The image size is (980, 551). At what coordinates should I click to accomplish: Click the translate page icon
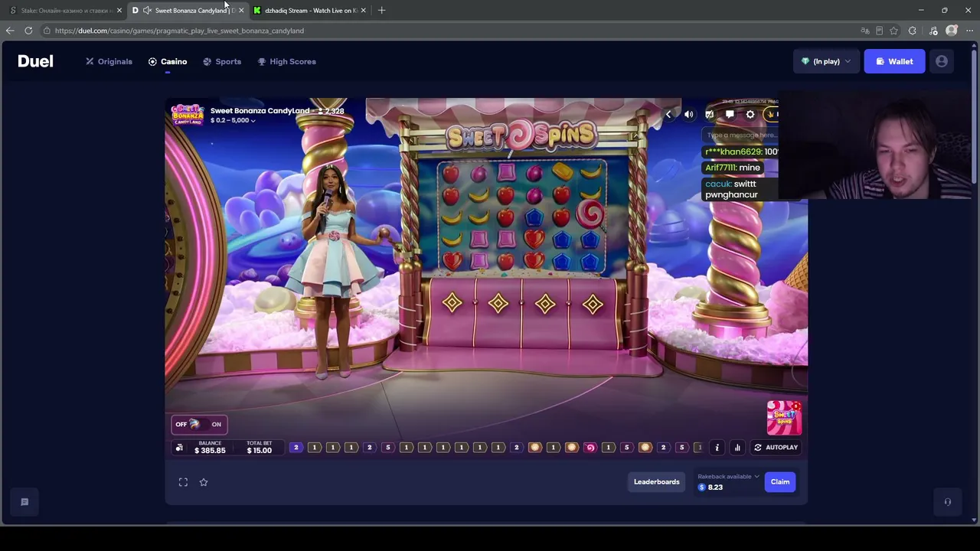click(x=865, y=31)
